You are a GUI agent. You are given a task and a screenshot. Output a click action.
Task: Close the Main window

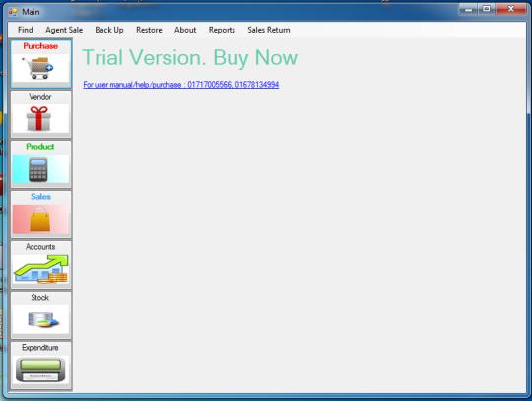tap(511, 9)
